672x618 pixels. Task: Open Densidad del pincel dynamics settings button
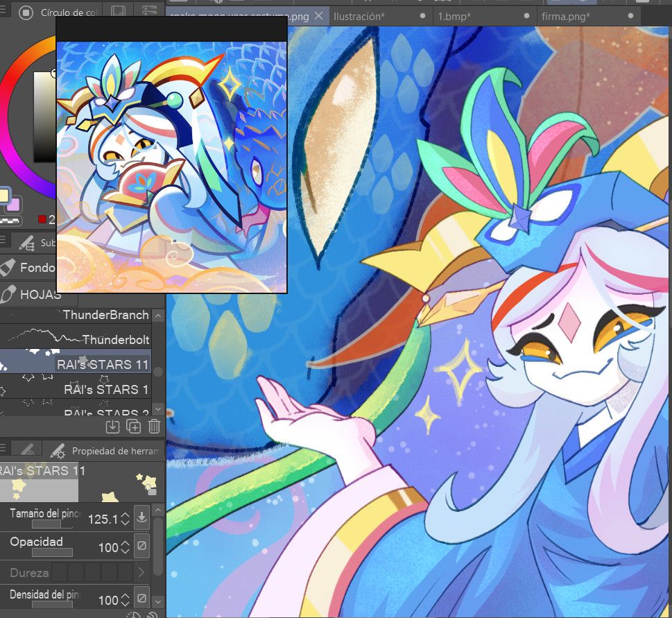point(141,598)
